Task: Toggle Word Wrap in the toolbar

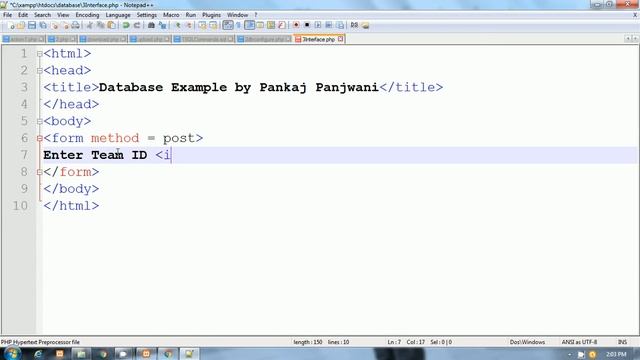Action: tap(228, 25)
